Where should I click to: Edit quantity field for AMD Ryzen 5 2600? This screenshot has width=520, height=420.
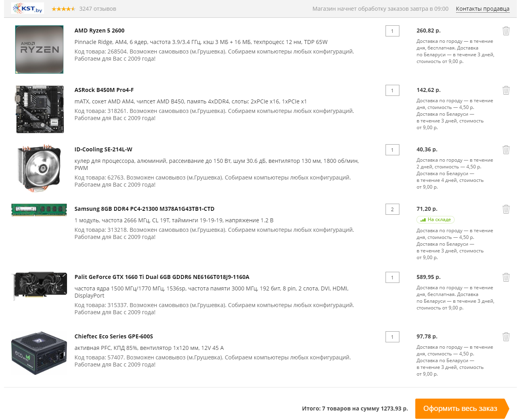(x=392, y=31)
